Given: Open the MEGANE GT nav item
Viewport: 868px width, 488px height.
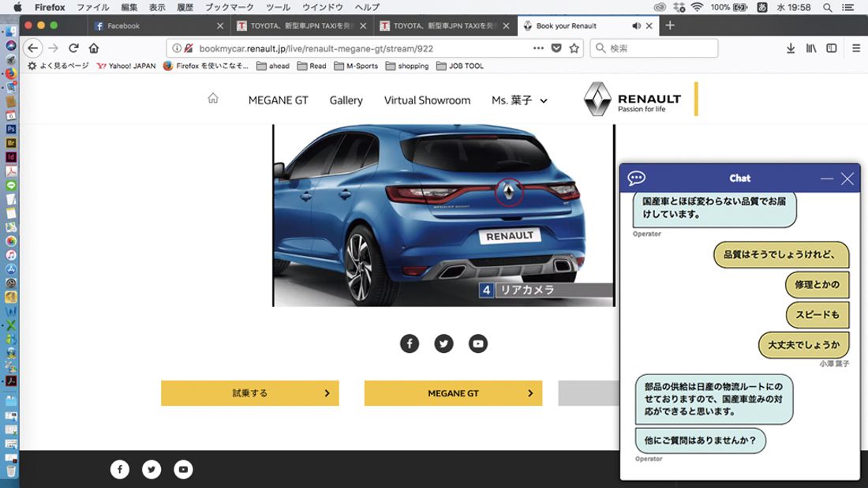Looking at the screenshot, I should [278, 100].
